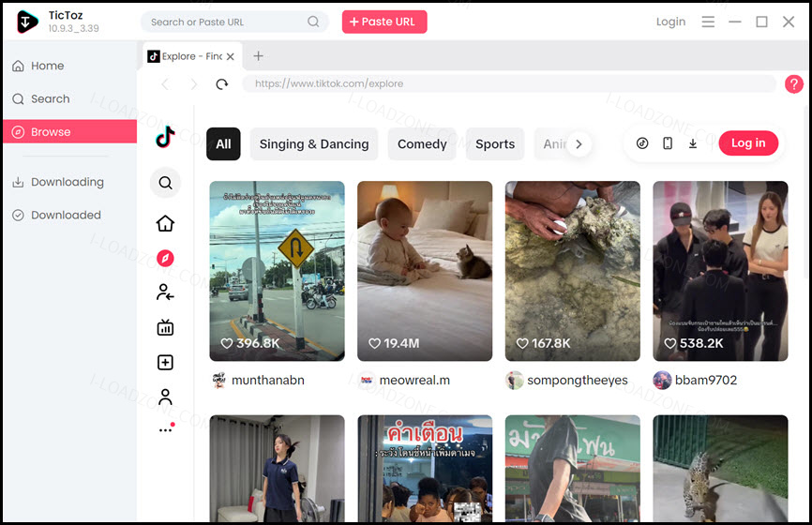Select Browse in the left panel
This screenshot has width=812, height=525.
[x=70, y=131]
